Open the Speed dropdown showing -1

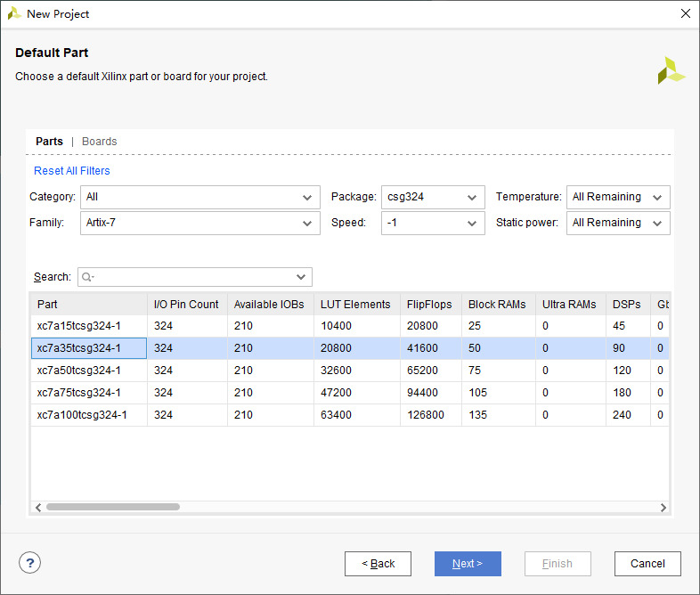[433, 224]
